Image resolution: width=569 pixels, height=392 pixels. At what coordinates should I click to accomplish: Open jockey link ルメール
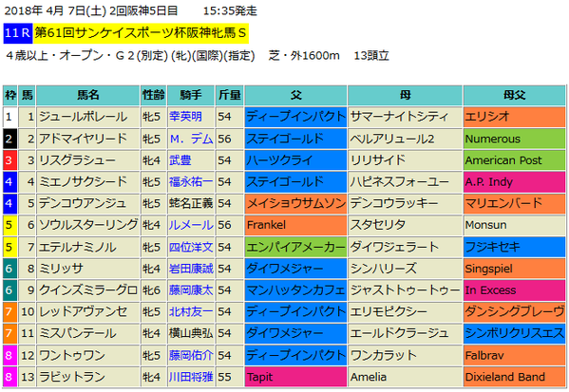point(191,225)
